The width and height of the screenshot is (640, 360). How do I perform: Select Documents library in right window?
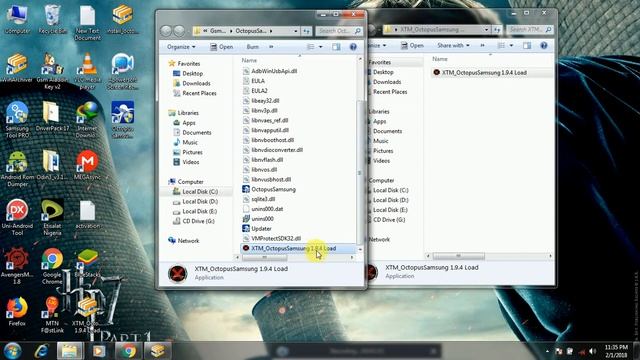pyautogui.click(x=387, y=131)
